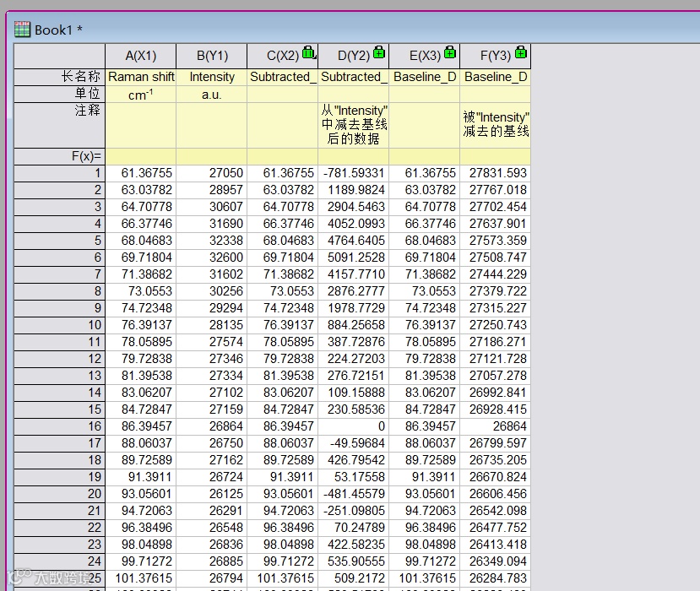
Task: Select column header C(X2)
Action: (x=283, y=56)
